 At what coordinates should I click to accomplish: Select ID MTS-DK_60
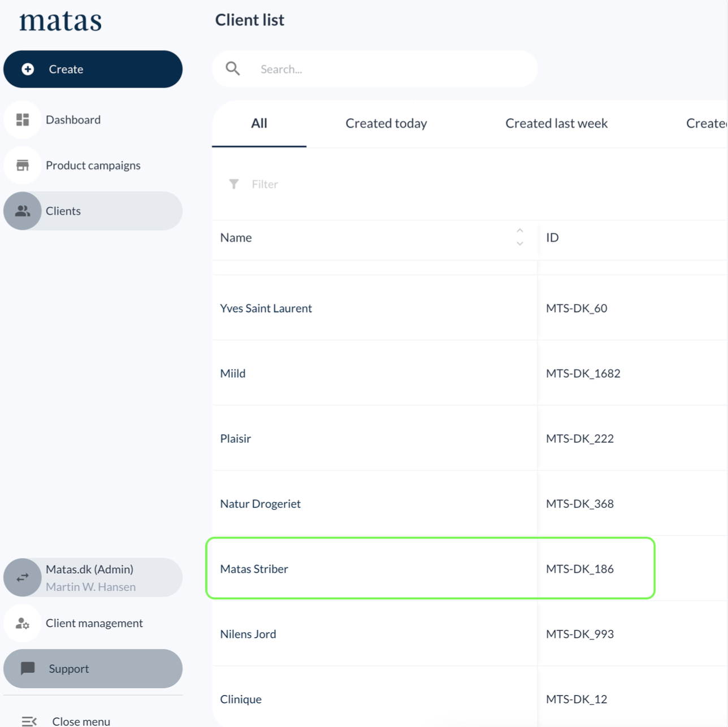point(577,308)
